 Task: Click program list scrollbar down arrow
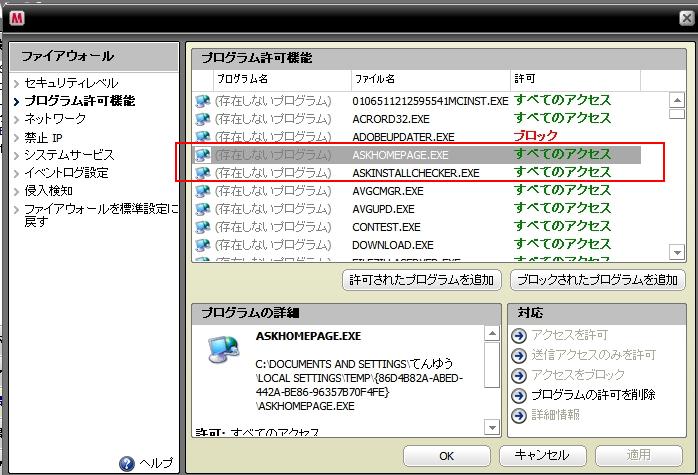[677, 252]
